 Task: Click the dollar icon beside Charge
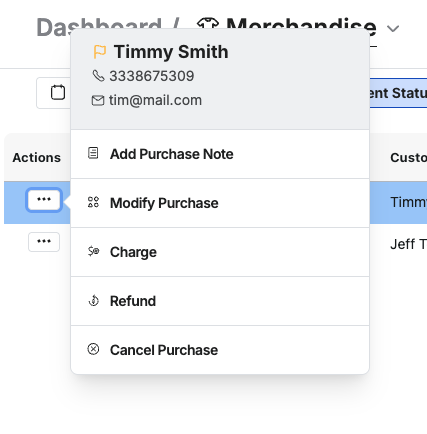point(93,251)
